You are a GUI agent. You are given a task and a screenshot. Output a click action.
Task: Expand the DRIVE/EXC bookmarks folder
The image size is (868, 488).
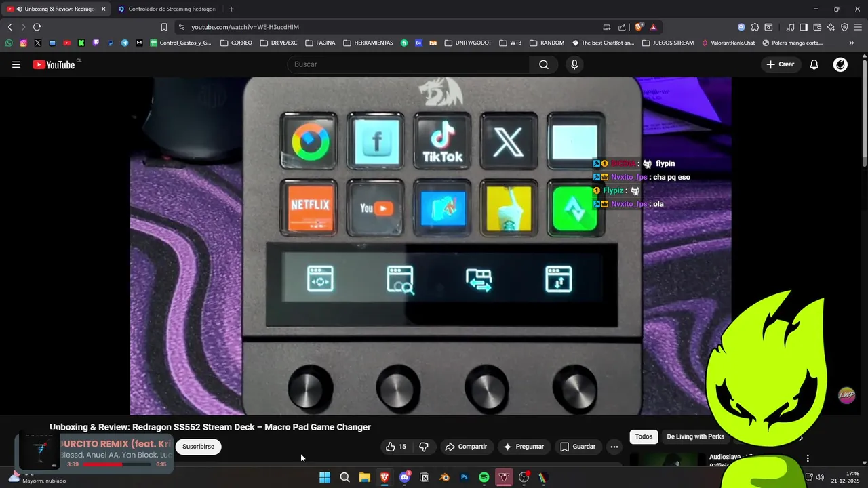[279, 43]
